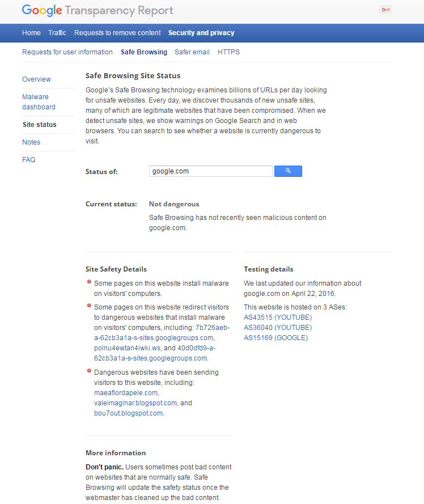Viewport: 424px width, 504px height.
Task: Click red warning icon beside 'redirect visitors' item
Action: (89, 306)
